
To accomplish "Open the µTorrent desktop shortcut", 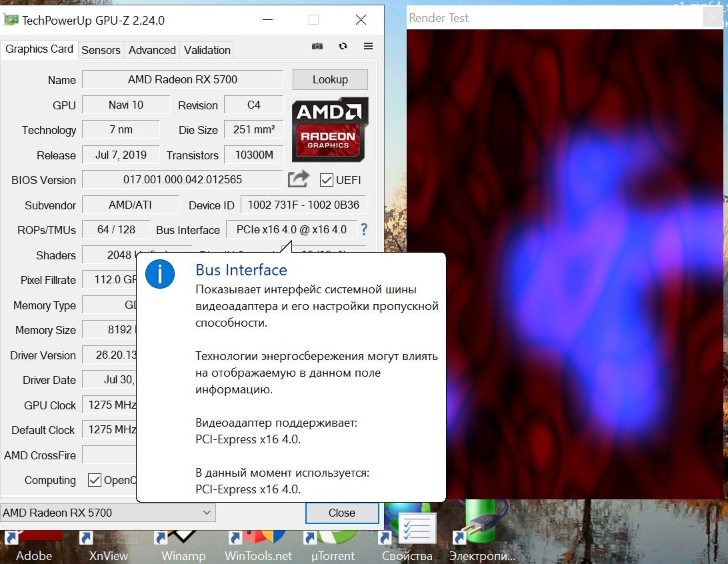I will point(333,548).
